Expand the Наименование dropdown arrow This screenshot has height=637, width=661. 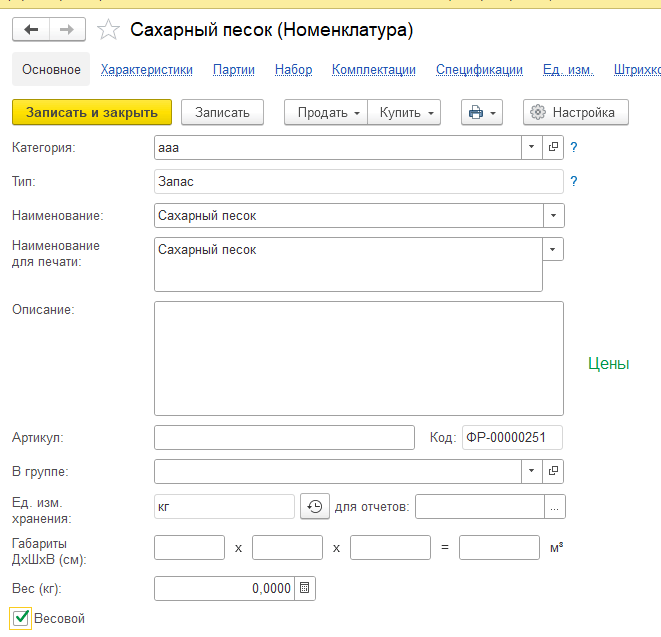coord(554,216)
